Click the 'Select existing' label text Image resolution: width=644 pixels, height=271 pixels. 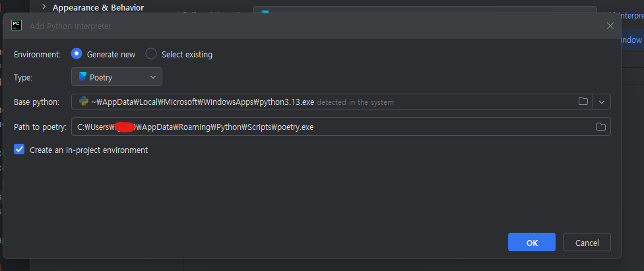[187, 54]
